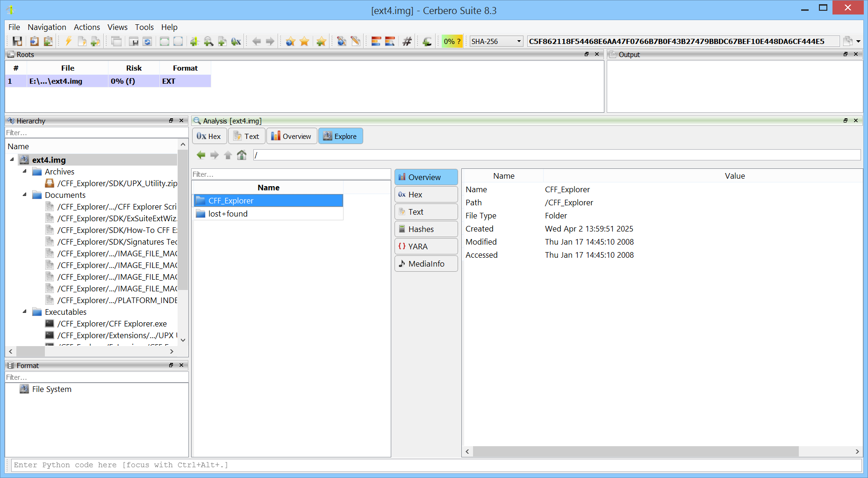
Task: Click the gray back arrow in main toolbar
Action: pyautogui.click(x=257, y=41)
